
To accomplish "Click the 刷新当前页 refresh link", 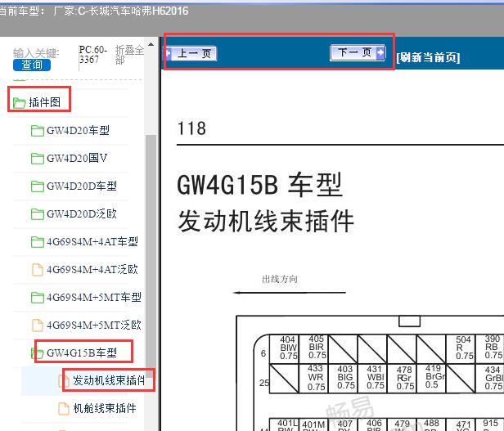I will [428, 57].
